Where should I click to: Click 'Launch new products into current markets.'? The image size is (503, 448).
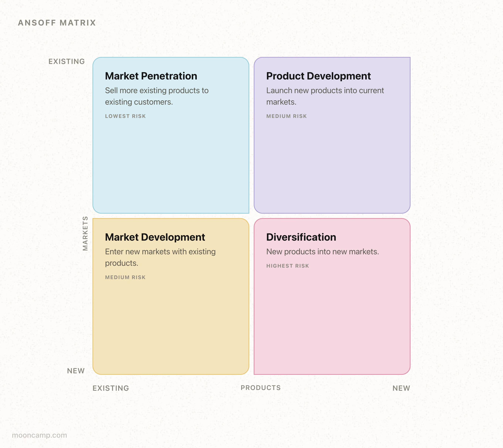tap(325, 96)
